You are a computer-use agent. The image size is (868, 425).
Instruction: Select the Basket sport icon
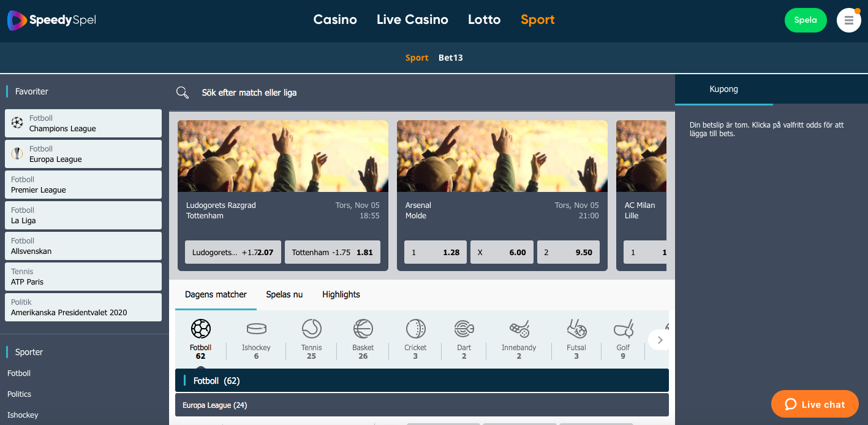pos(363,328)
